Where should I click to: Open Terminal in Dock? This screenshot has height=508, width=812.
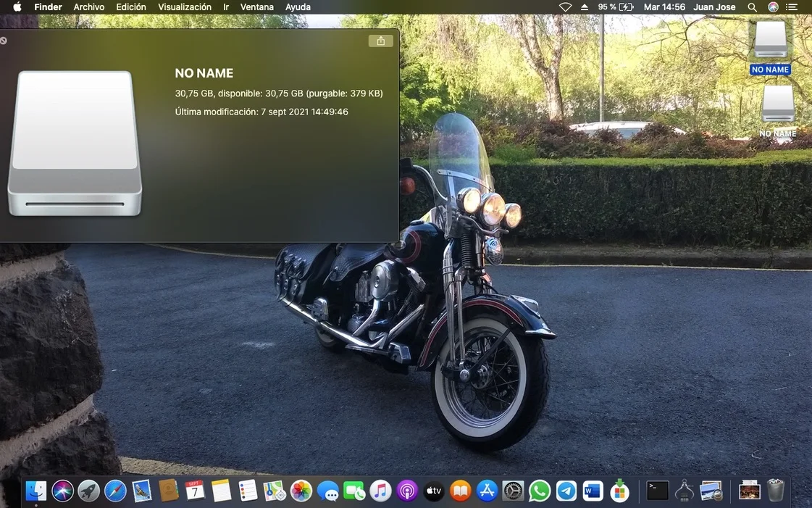[658, 491]
